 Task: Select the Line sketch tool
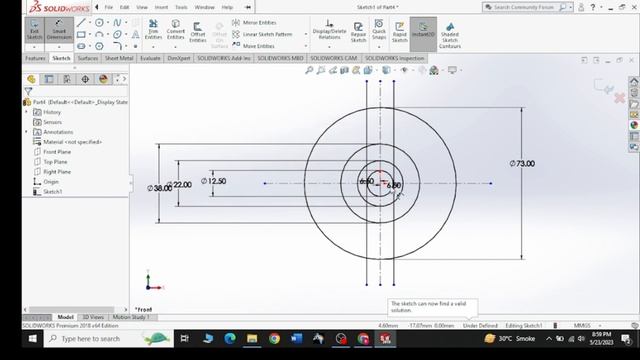point(81,22)
